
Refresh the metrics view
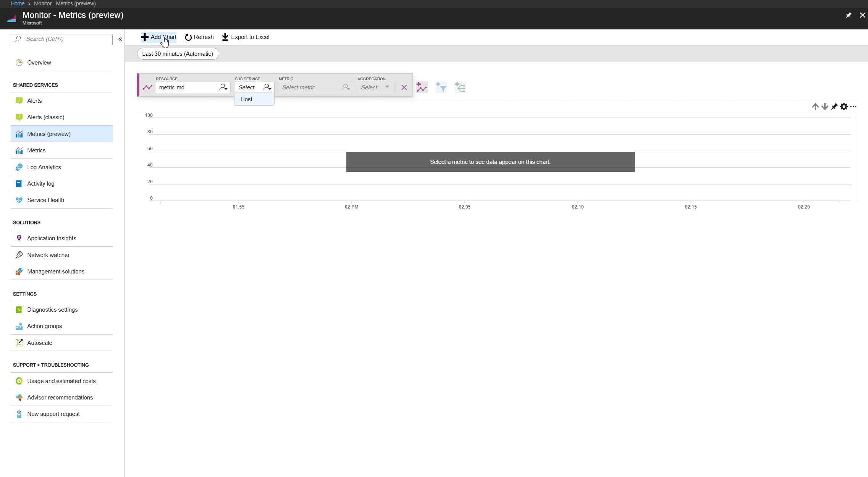coord(199,37)
